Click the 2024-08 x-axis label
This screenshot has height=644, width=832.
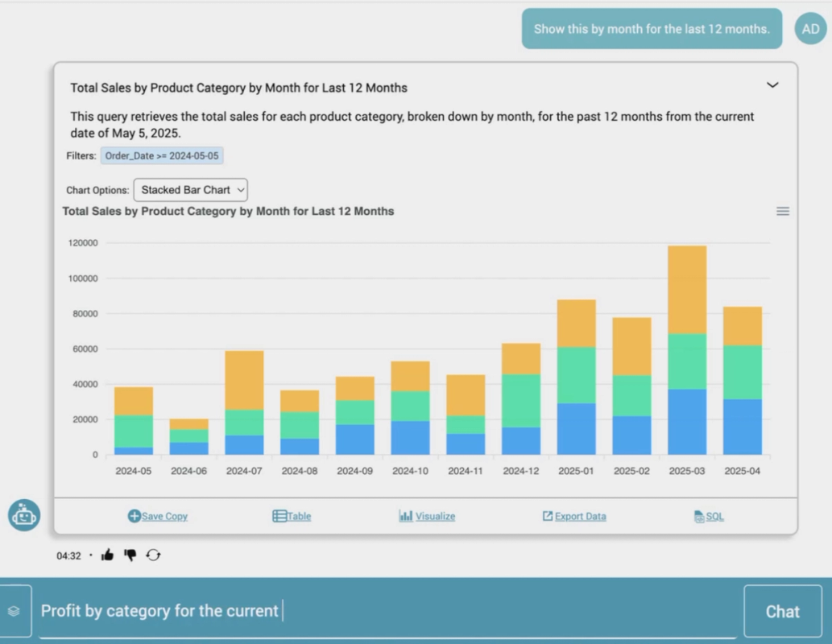(300, 471)
